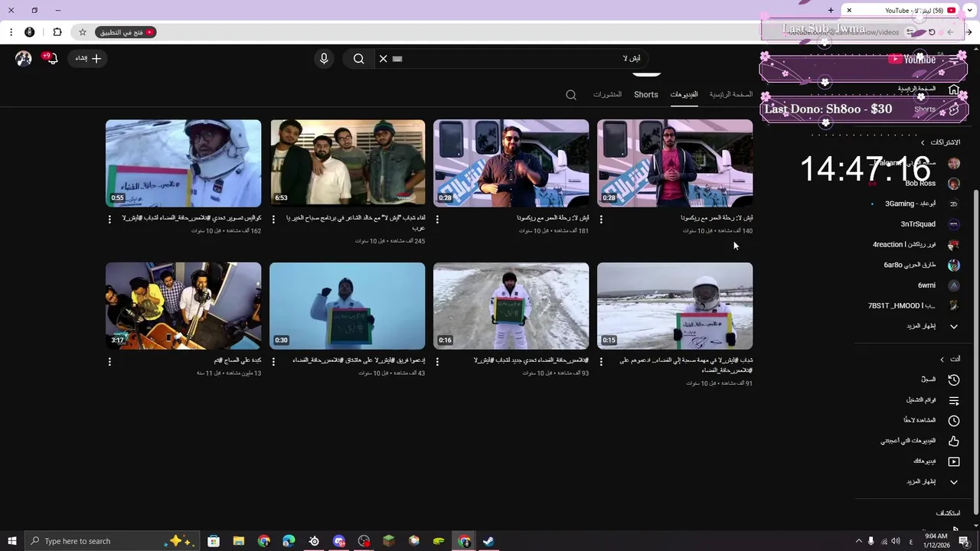This screenshot has height=551, width=980.
Task: Click the Windows Start button
Action: tap(12, 541)
